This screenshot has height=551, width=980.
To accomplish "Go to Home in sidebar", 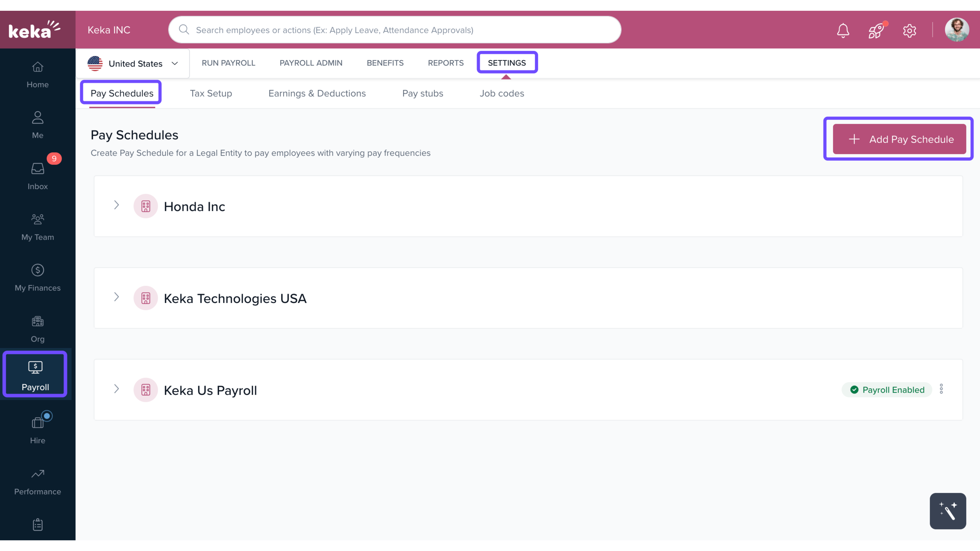I will pos(37,75).
